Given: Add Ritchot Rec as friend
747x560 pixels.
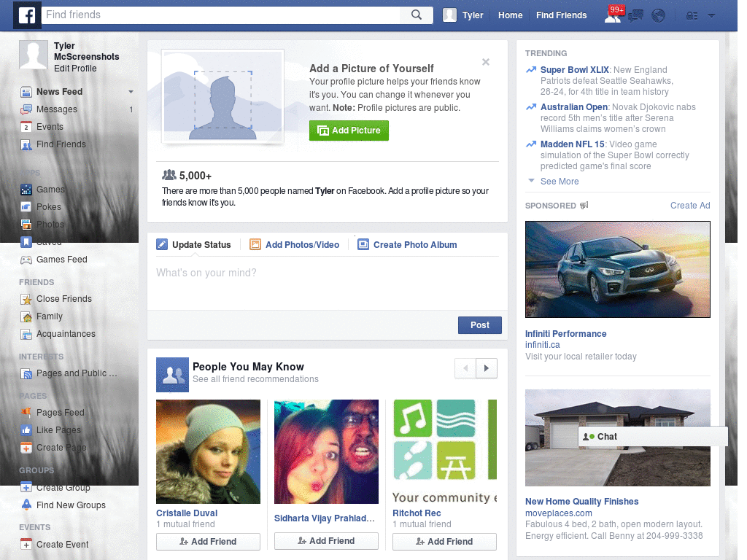Looking at the screenshot, I should [x=444, y=542].
